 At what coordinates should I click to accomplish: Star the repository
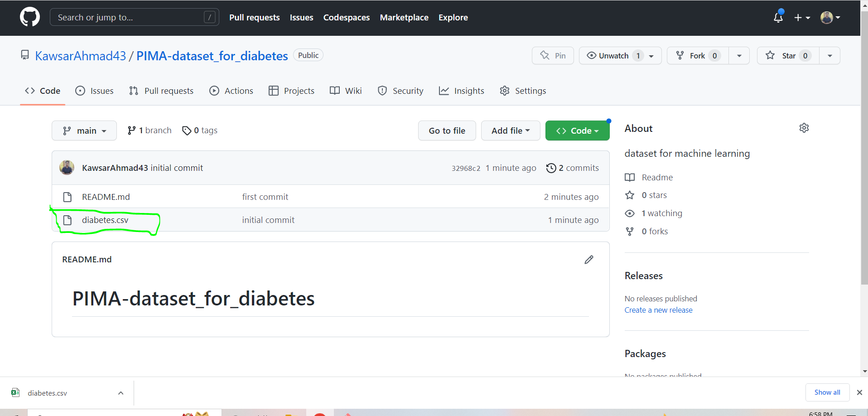coord(787,55)
